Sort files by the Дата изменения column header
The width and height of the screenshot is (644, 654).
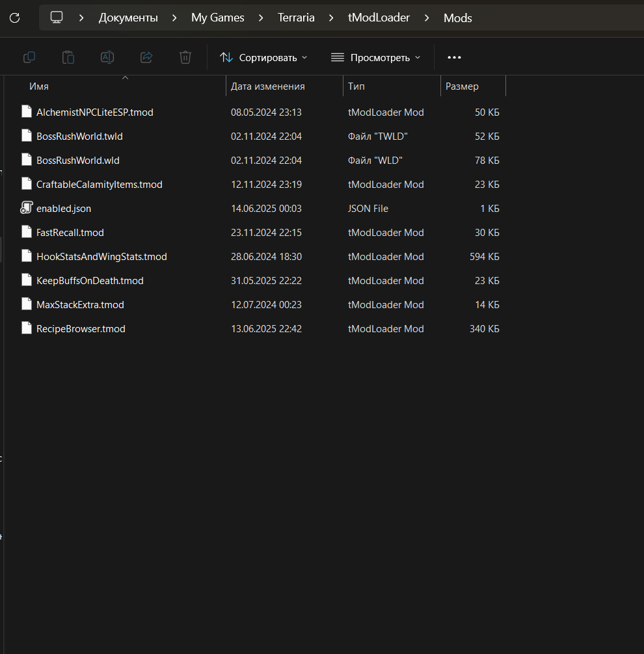point(268,86)
